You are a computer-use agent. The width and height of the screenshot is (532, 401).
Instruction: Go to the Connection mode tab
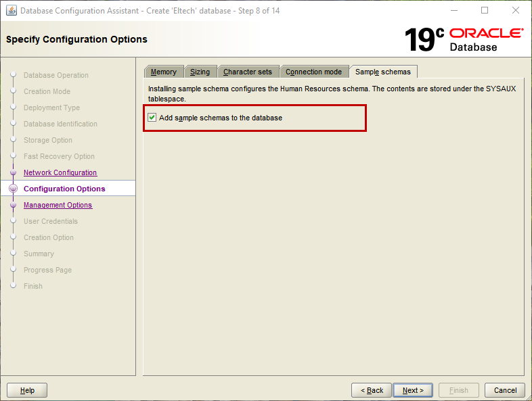[314, 72]
